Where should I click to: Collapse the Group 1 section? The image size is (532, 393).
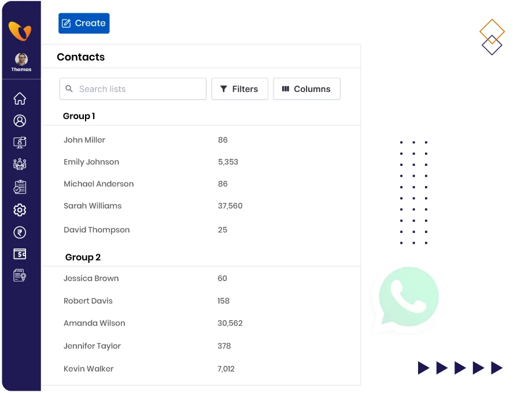point(79,116)
